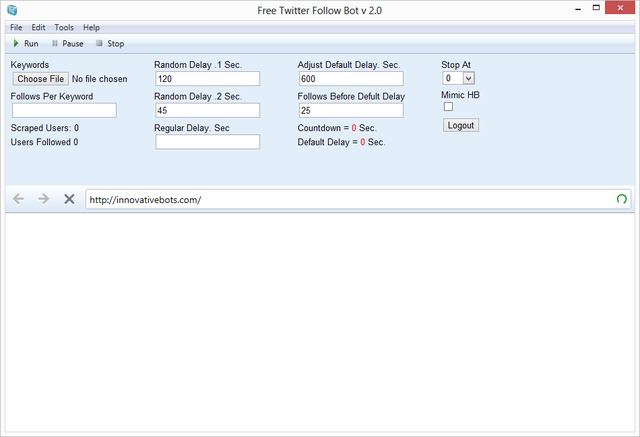Screen dimensions: 640x437
Task: Maximize the Follow Bot window
Action: click(x=596, y=8)
